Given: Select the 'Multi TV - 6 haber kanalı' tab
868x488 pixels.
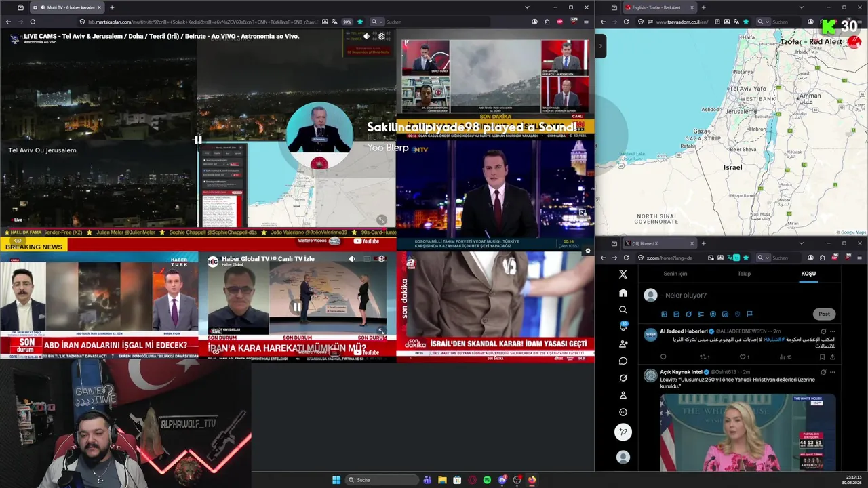Looking at the screenshot, I should pyautogui.click(x=67, y=7).
